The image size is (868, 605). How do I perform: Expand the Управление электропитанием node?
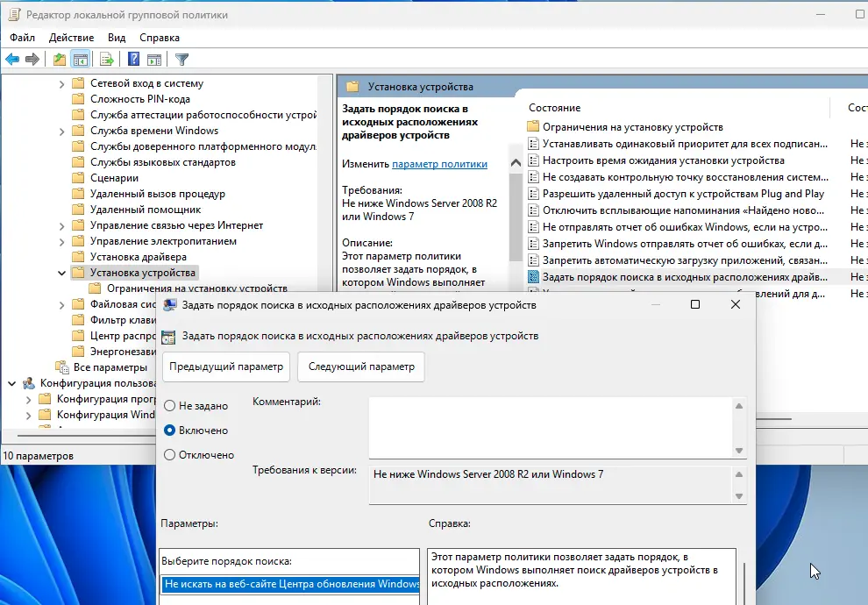pyautogui.click(x=61, y=242)
